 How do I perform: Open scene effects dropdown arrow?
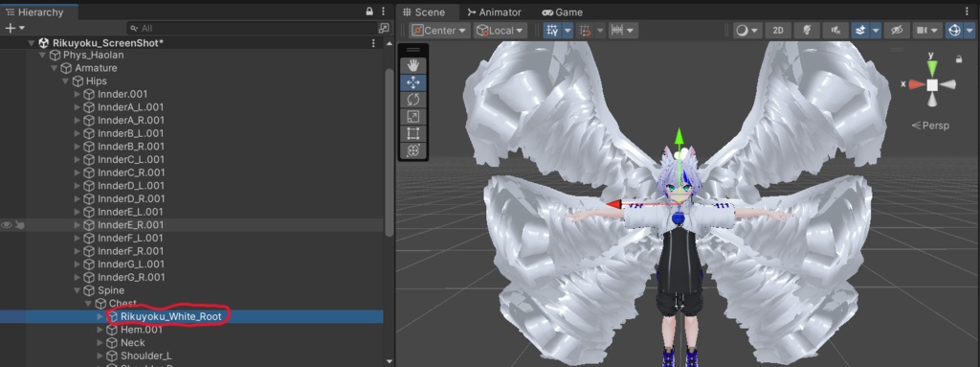(x=877, y=30)
